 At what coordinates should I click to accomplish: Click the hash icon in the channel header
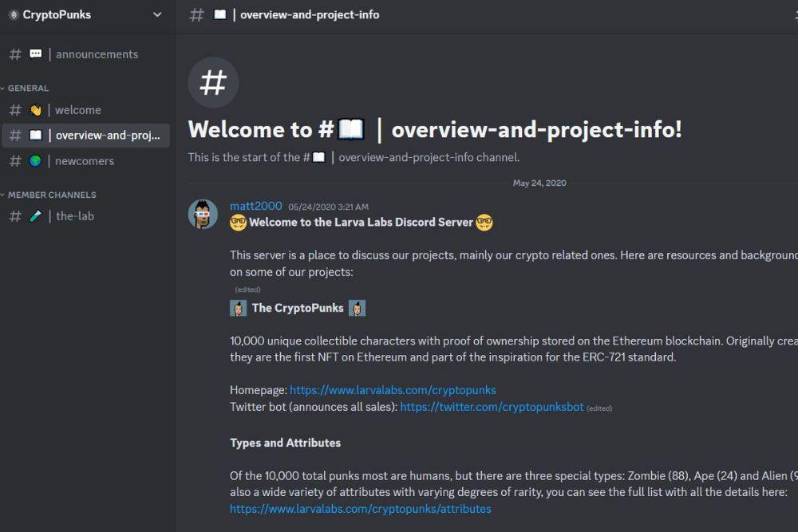coord(196,14)
